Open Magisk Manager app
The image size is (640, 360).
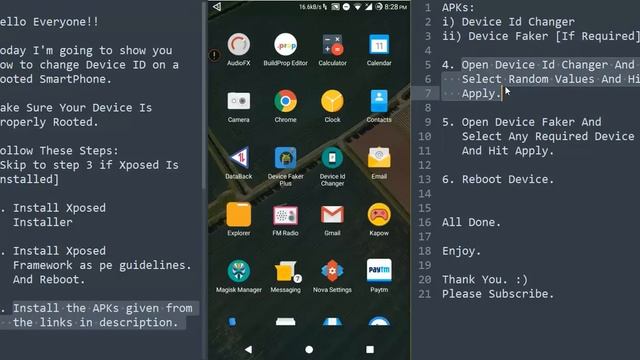click(239, 276)
